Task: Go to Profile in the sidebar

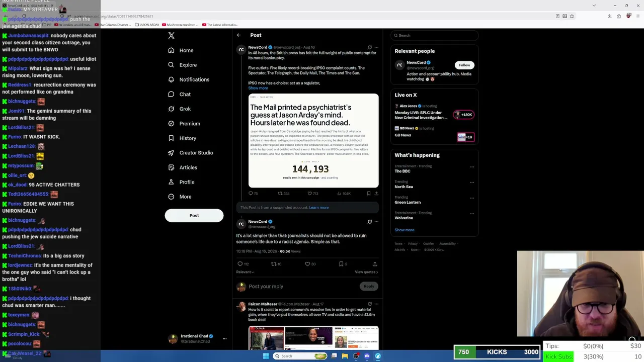Action: point(181,182)
